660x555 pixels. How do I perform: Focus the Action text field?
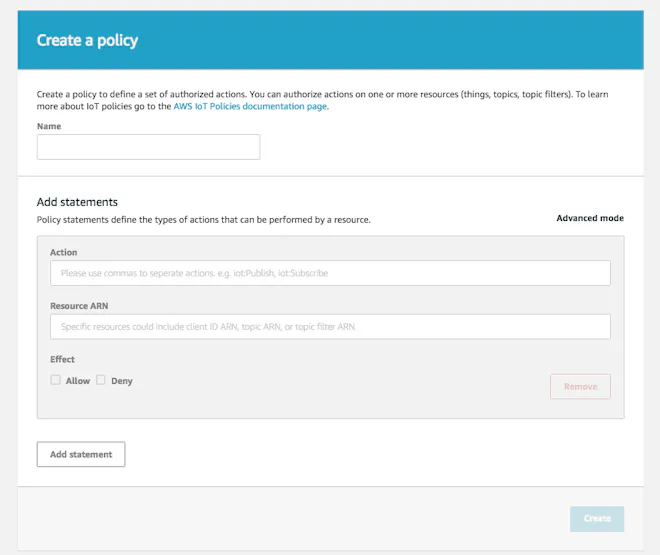[330, 273]
